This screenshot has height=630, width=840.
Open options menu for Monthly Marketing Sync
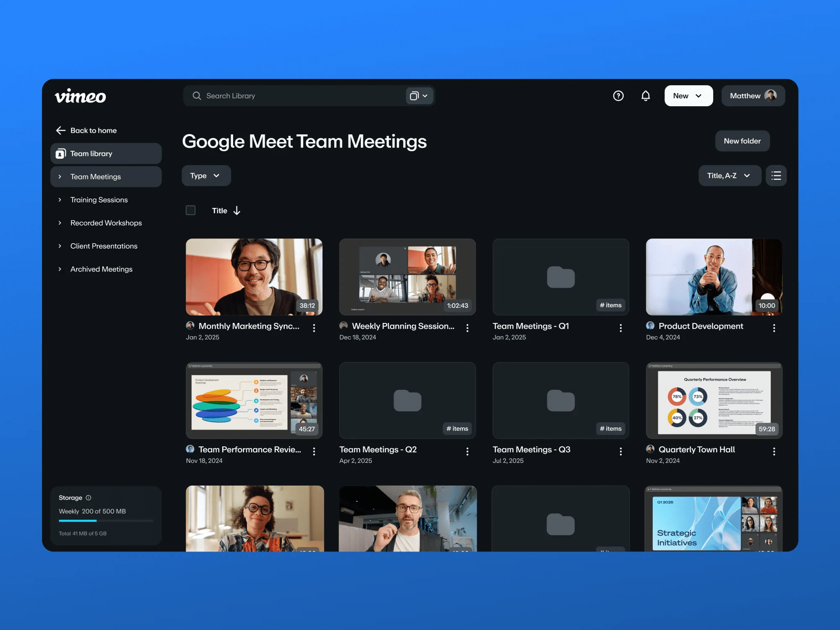(314, 328)
